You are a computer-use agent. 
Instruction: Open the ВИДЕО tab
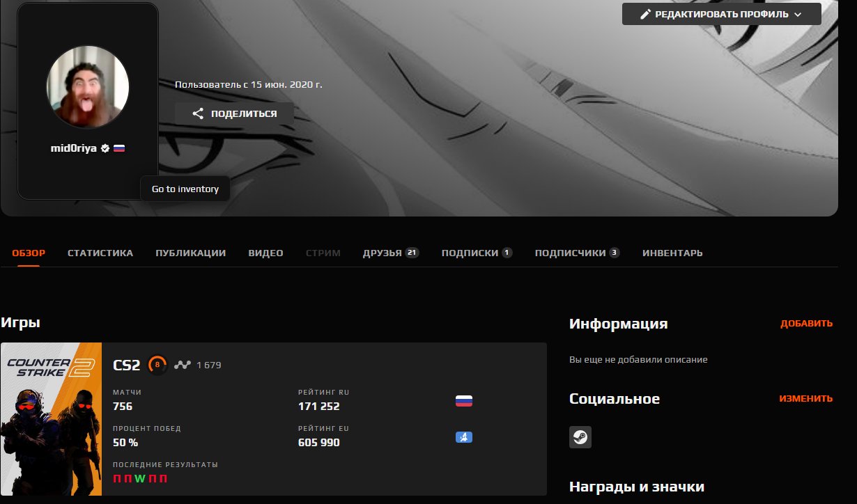(x=265, y=253)
